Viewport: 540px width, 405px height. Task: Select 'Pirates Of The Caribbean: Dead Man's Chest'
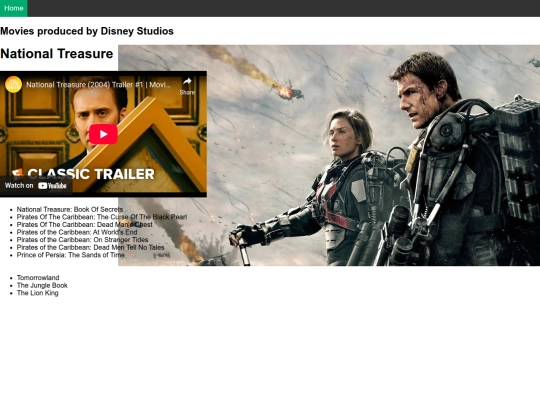click(x=85, y=225)
